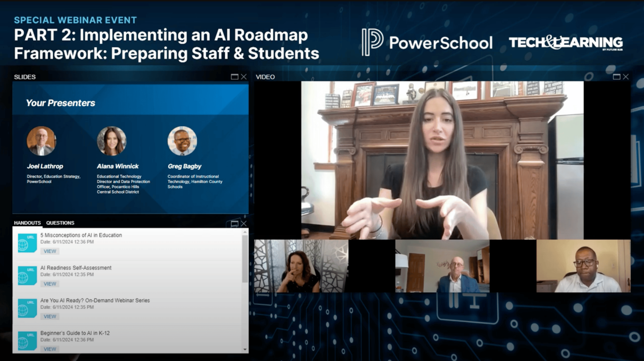
Task: Click the 'Alana Winnick' name on slide
Action: coord(118,166)
